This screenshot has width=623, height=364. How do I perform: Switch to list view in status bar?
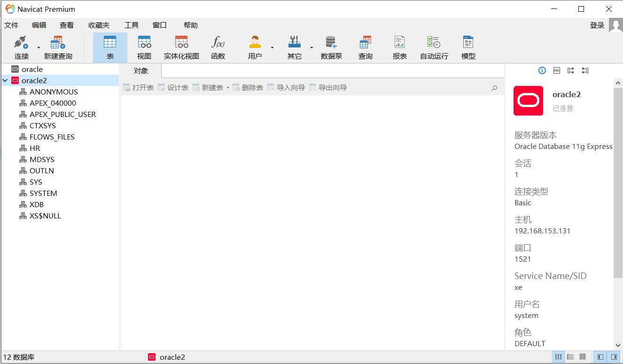tap(570, 357)
